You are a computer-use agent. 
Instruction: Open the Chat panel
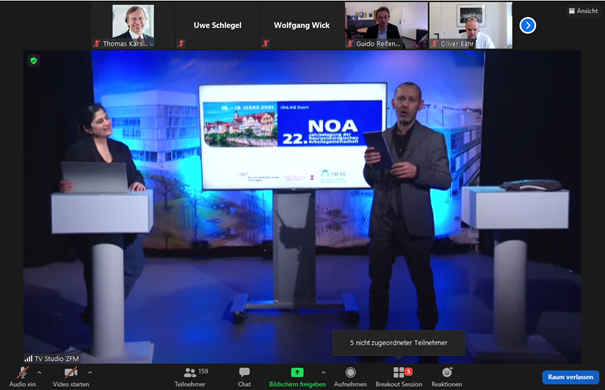[x=244, y=377]
